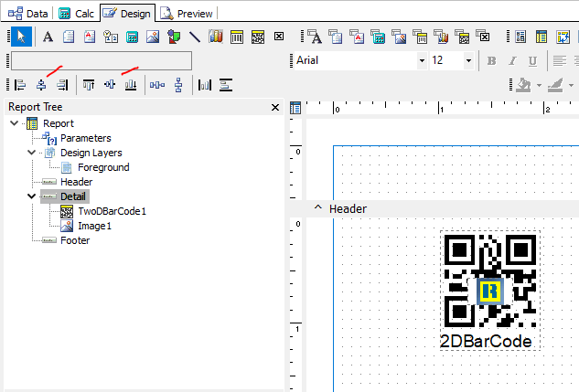Collapse the Header band chevron on canvas
The image size is (579, 392).
pos(317,207)
